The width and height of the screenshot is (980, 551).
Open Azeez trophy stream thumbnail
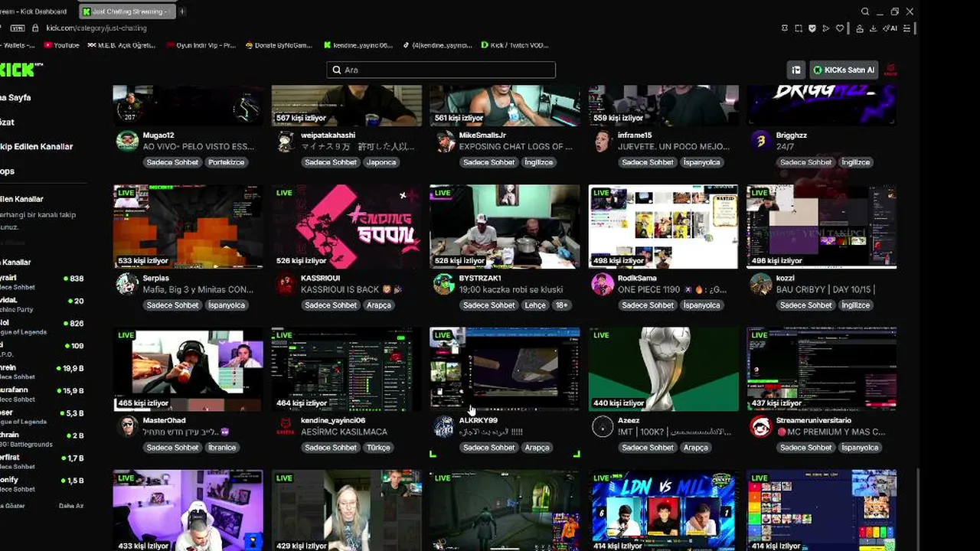(x=664, y=370)
